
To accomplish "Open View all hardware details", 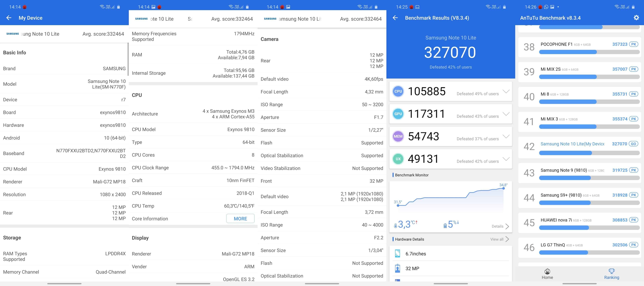I will pyautogui.click(x=499, y=239).
